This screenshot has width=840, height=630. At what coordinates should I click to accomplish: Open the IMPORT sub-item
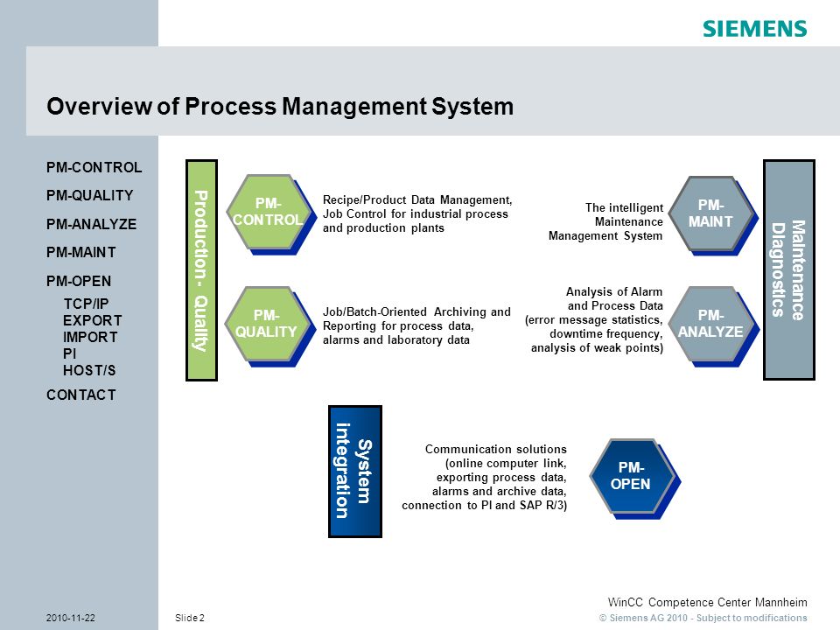[90, 337]
